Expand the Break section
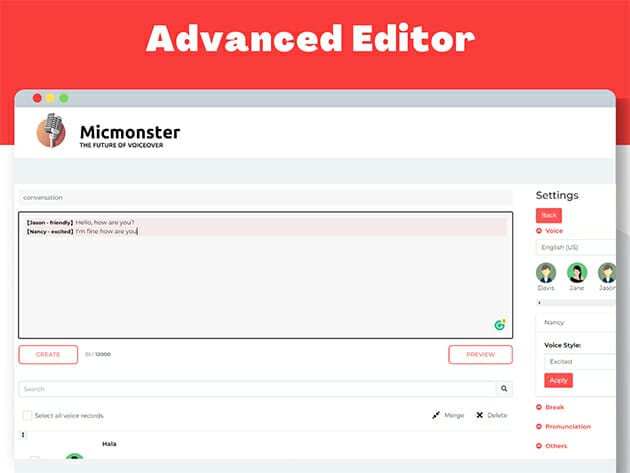This screenshot has height=473, width=630. click(541, 407)
